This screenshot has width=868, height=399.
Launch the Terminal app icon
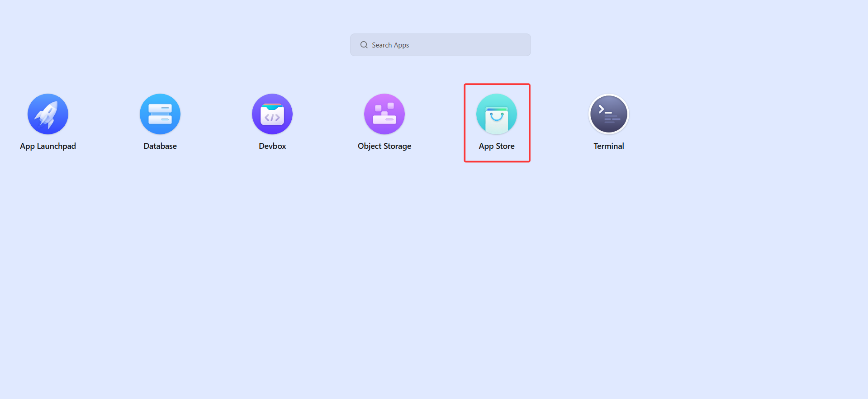tap(609, 114)
